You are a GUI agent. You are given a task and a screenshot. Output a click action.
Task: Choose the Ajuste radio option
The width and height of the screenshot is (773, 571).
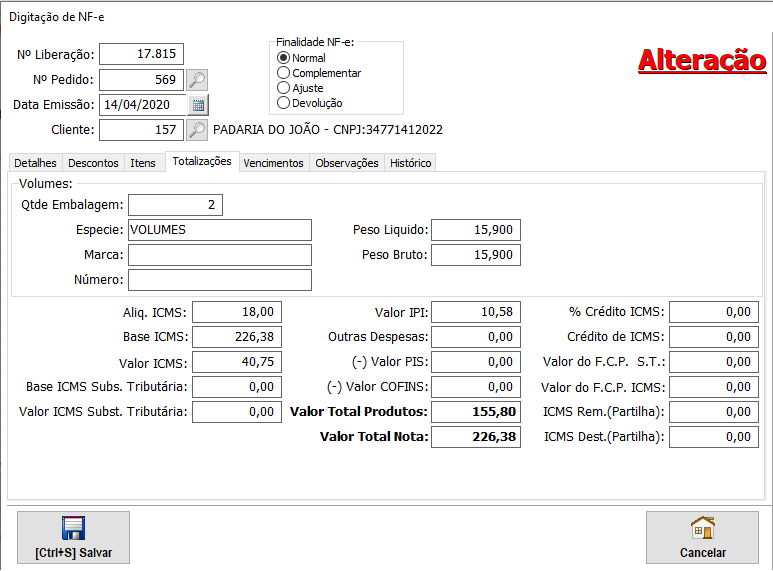(284, 88)
